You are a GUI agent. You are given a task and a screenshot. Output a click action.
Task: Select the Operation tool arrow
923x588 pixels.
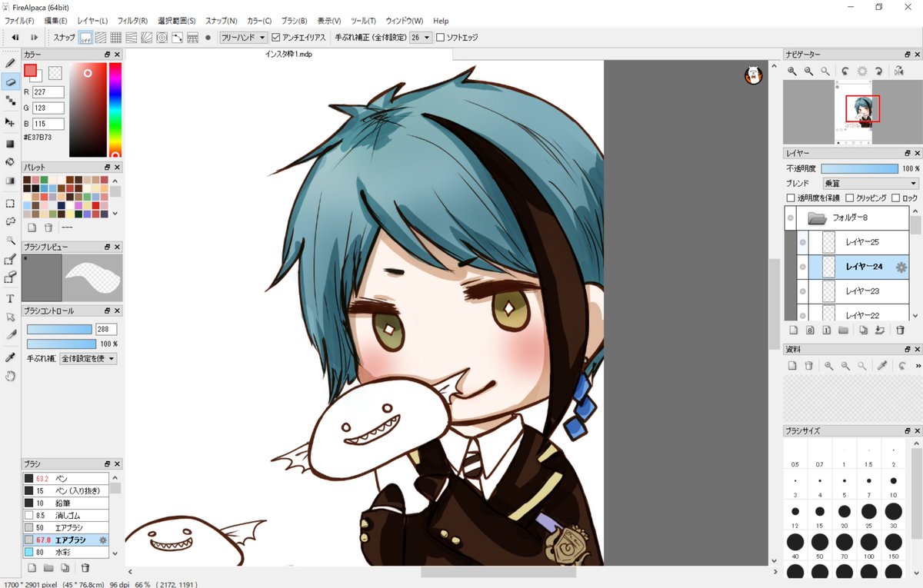(10, 317)
